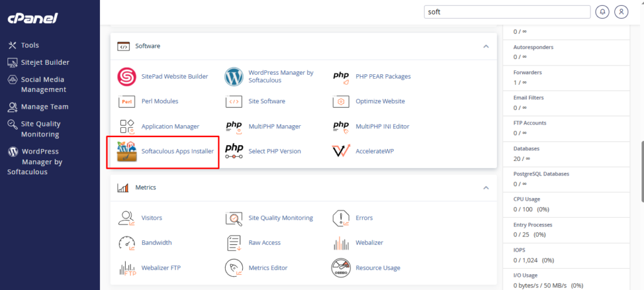644x290 pixels.
Task: Open Manage Team in the sidebar
Action: 38,107
